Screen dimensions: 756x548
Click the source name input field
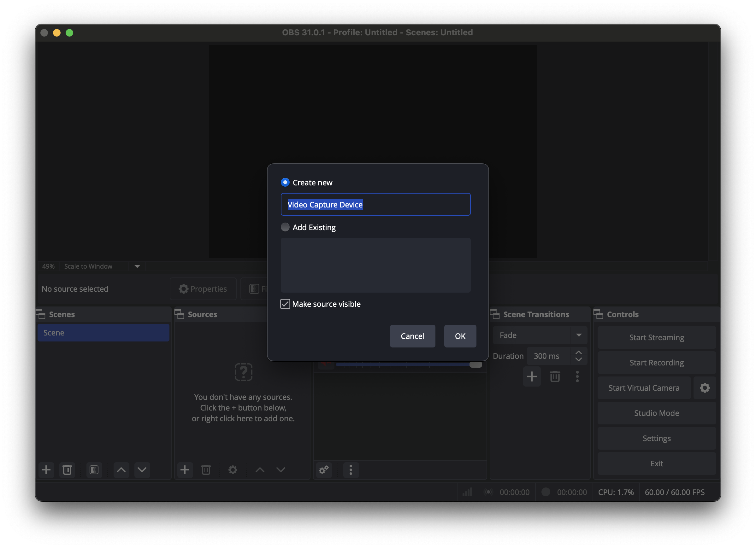click(376, 205)
